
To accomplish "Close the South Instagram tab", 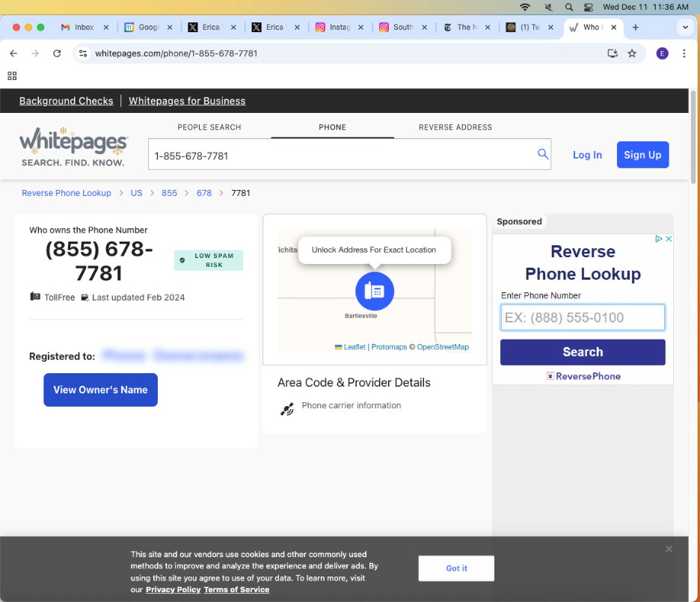I will [424, 27].
